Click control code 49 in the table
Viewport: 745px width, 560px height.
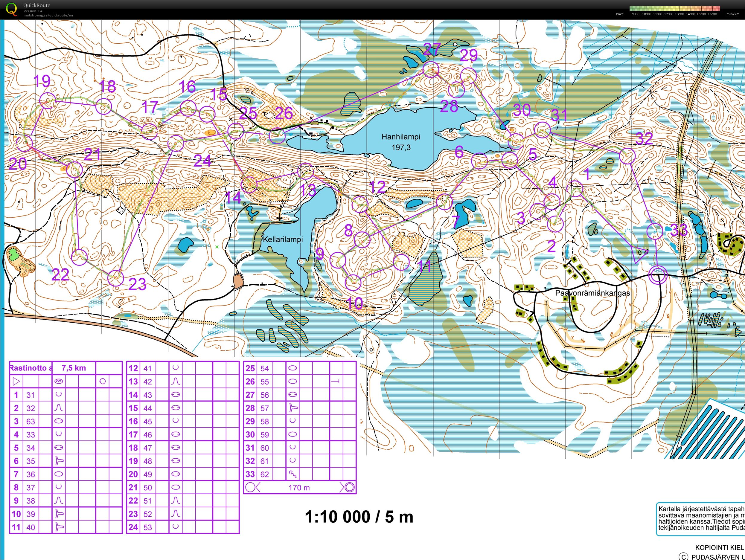tap(148, 474)
